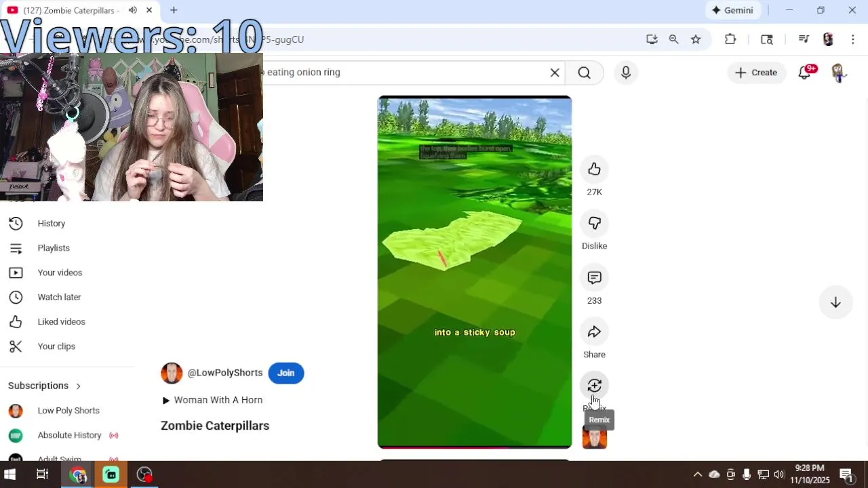868x488 pixels.
Task: Open YouTube notifications bell
Action: [805, 73]
